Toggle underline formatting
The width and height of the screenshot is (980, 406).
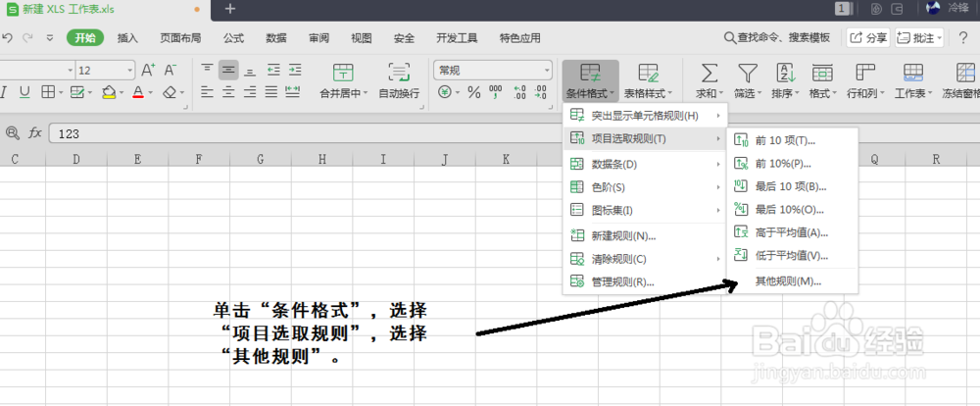click(x=24, y=92)
